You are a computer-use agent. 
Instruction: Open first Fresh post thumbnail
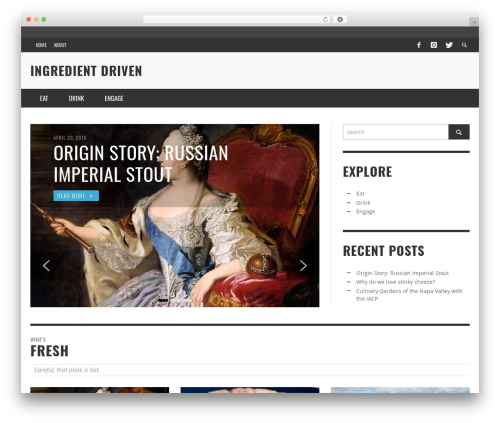(x=100, y=390)
